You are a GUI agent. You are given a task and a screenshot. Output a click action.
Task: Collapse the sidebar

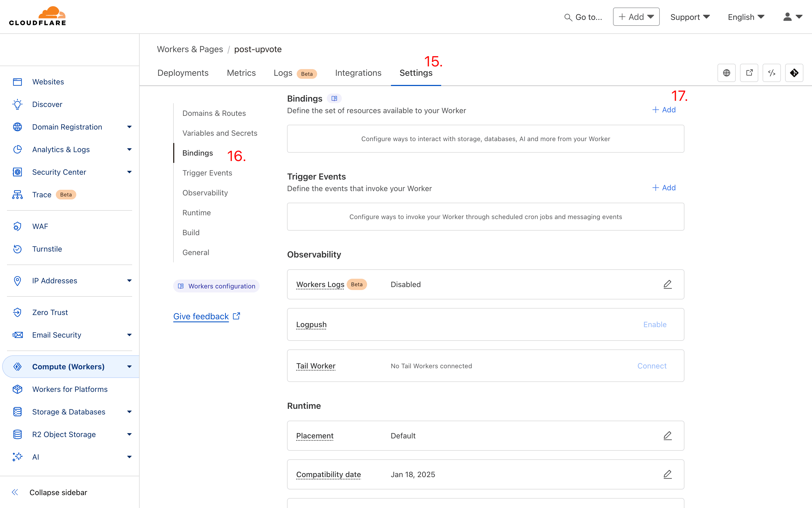[49, 492]
